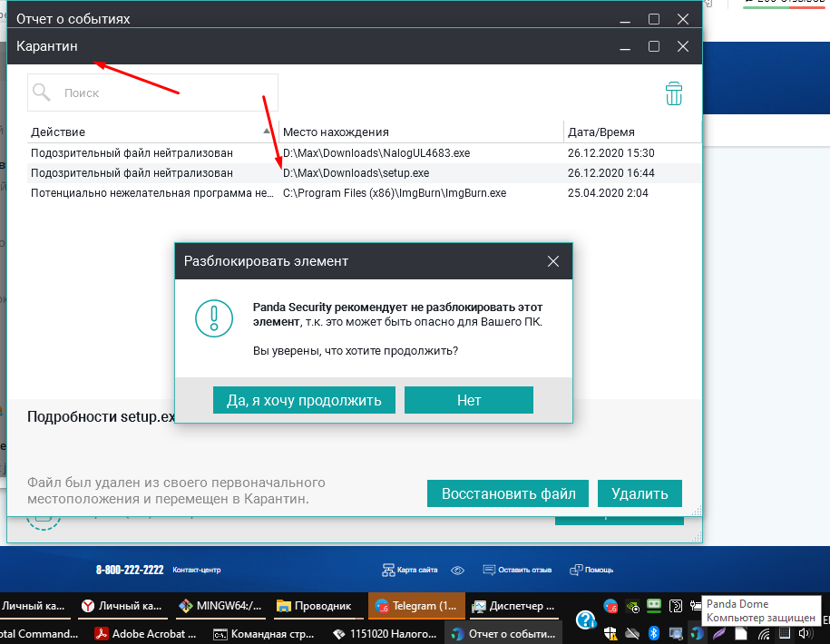Sort by the 'Действие' column header
The width and height of the screenshot is (830, 644).
click(x=152, y=132)
